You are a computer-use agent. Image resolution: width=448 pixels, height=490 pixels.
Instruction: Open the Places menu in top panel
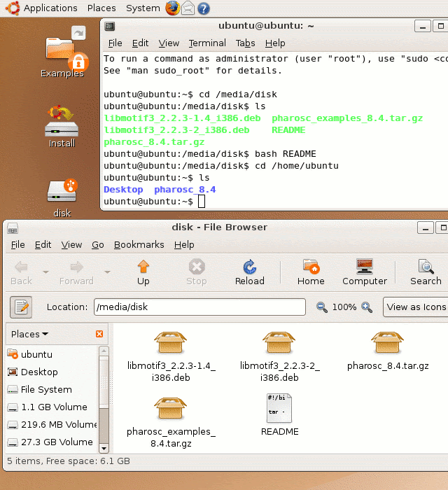(x=101, y=8)
